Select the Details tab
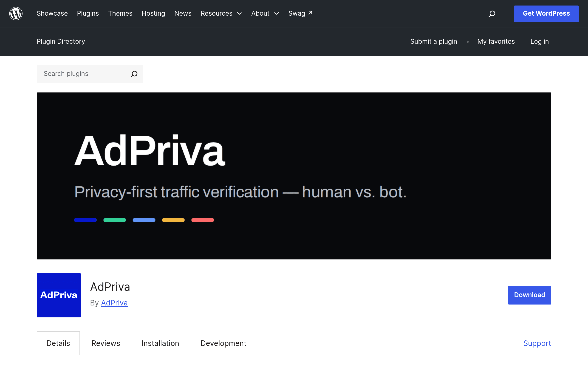This screenshot has height=368, width=588. [58, 343]
